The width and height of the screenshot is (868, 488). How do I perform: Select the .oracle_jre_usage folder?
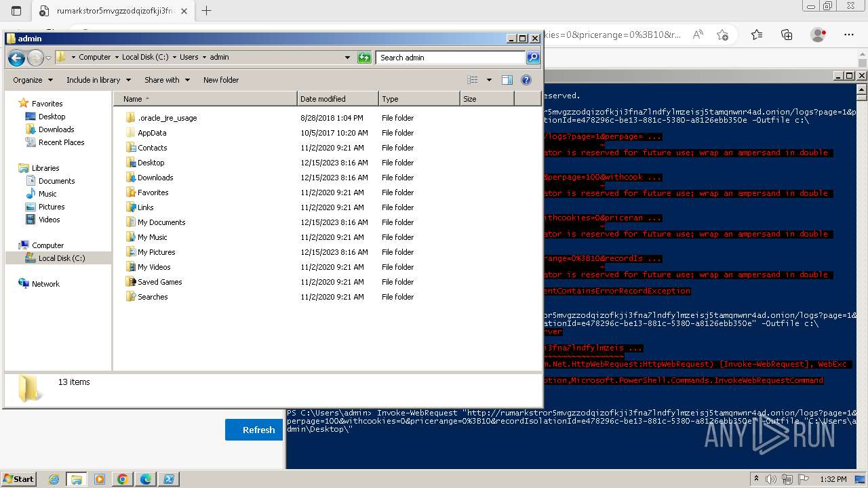tap(167, 118)
